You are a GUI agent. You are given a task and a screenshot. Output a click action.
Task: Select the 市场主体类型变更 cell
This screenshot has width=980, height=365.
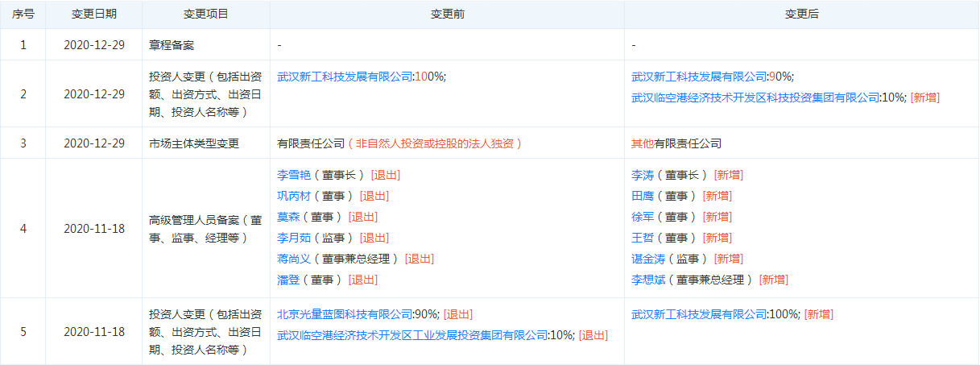(x=207, y=143)
